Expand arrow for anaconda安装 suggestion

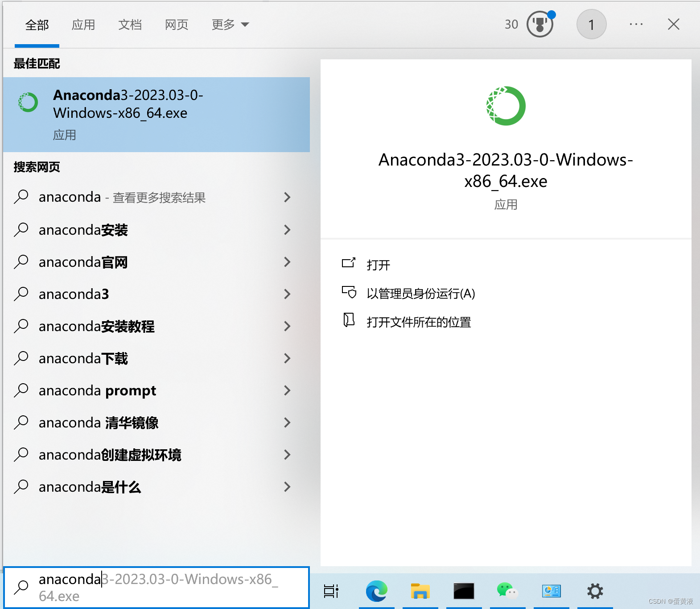287,230
